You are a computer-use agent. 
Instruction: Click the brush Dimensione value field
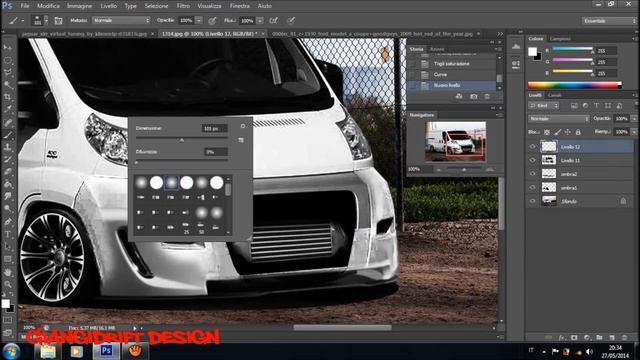pyautogui.click(x=215, y=129)
